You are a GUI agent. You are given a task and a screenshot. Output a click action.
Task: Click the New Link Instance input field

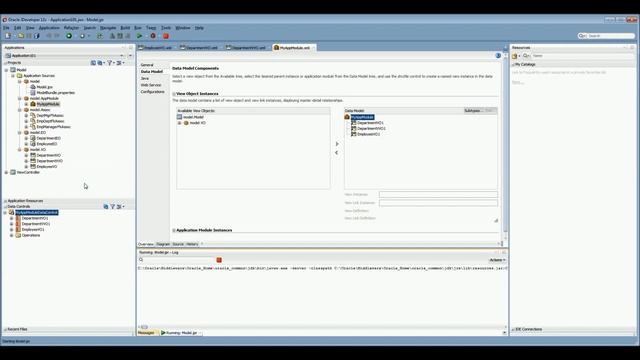coord(438,203)
